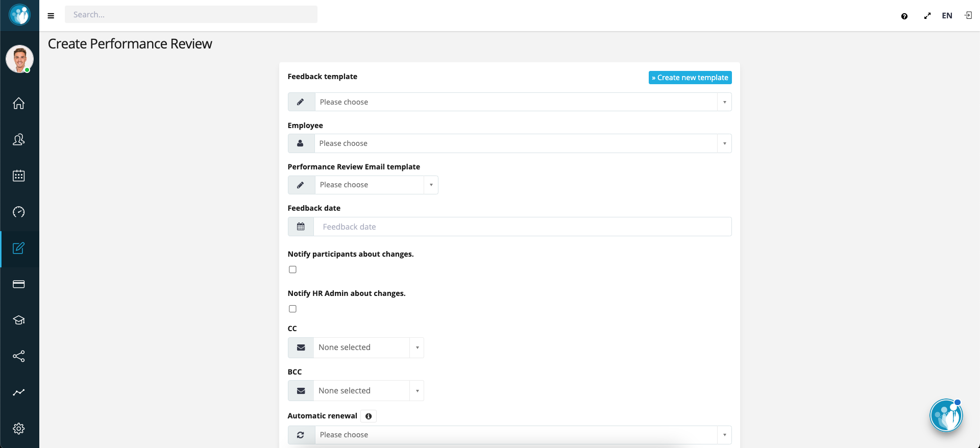The image size is (980, 448).
Task: Expand the Feedback template dropdown
Action: [516, 102]
